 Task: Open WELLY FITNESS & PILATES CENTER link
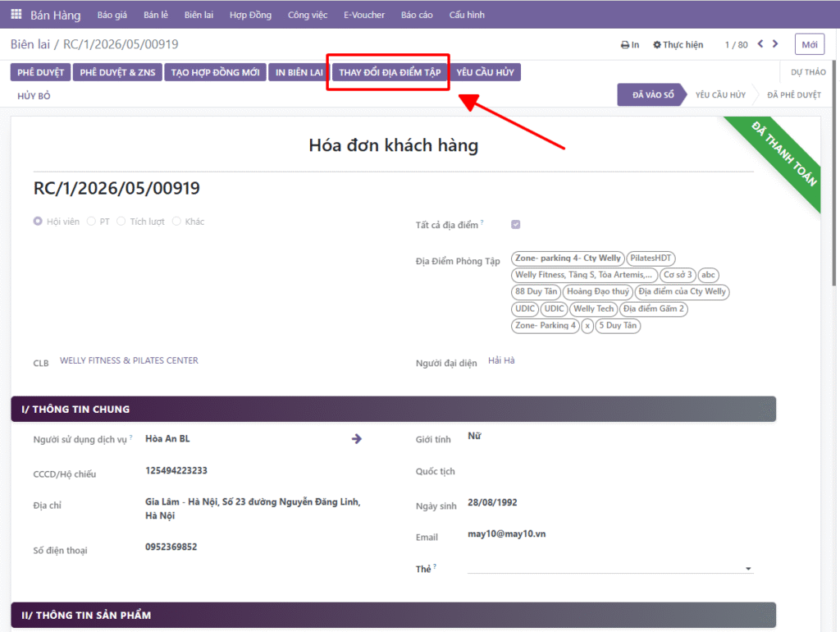click(x=129, y=361)
